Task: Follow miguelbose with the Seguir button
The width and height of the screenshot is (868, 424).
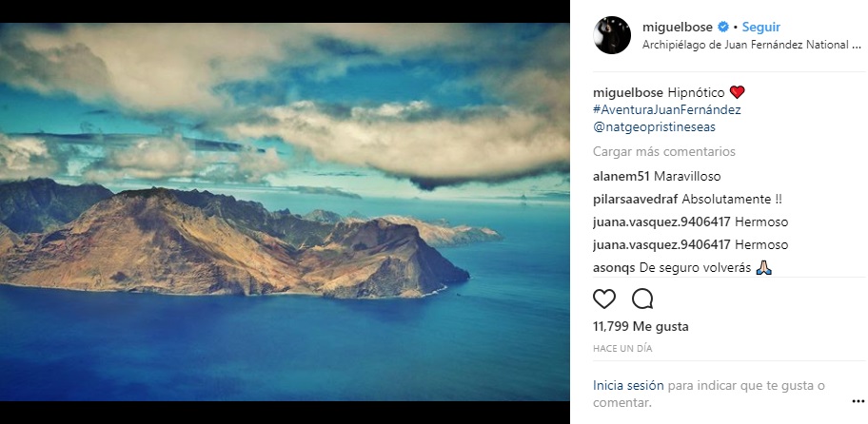Action: 761,27
